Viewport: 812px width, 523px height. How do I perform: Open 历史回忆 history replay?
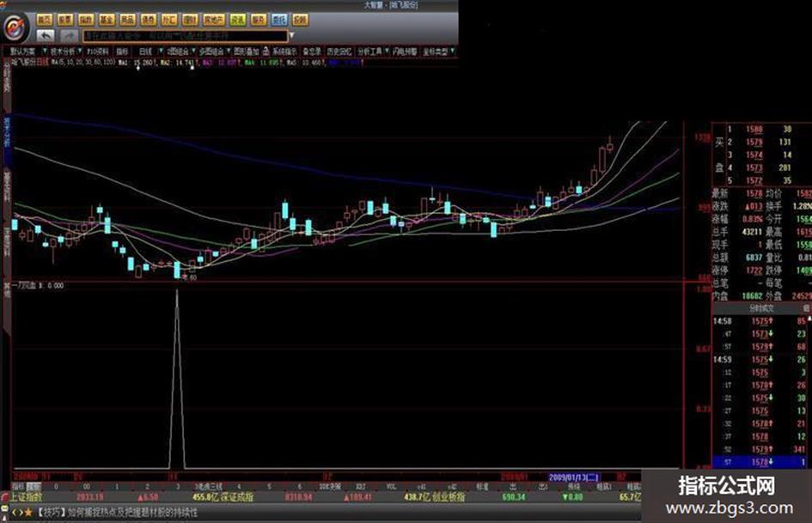339,52
